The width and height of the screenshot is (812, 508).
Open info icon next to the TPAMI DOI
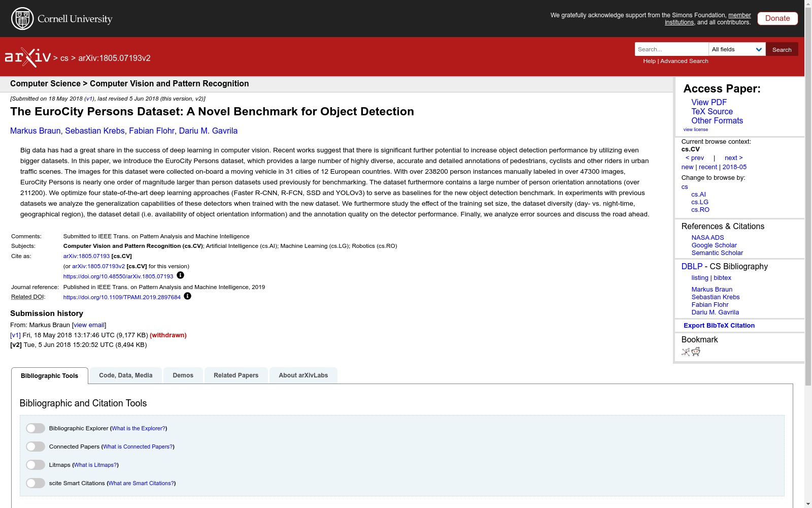click(187, 296)
